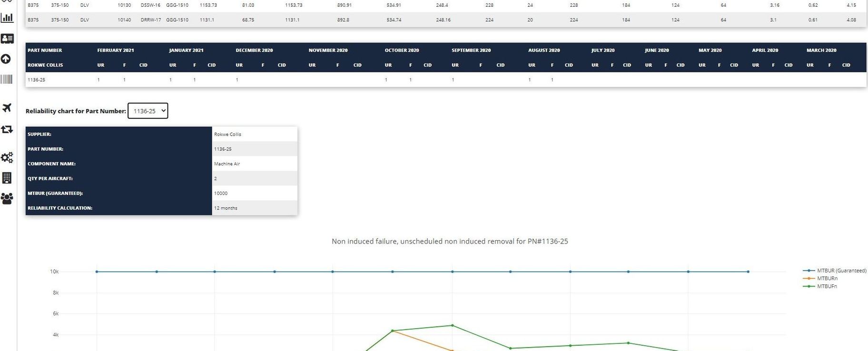Screen dimensions: 868x351
Task: Click the JULY 2020 column header
Action: 603,50
